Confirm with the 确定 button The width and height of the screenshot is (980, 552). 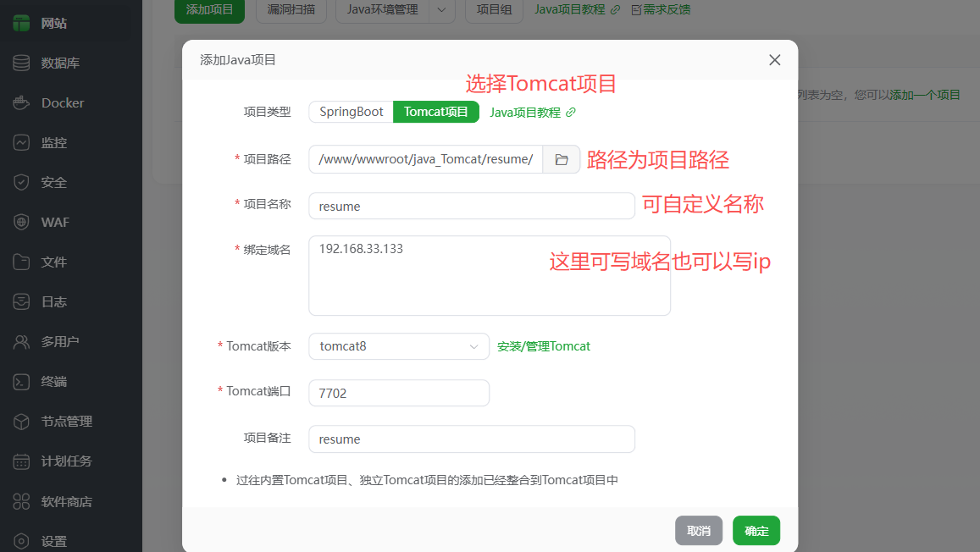[x=756, y=530]
